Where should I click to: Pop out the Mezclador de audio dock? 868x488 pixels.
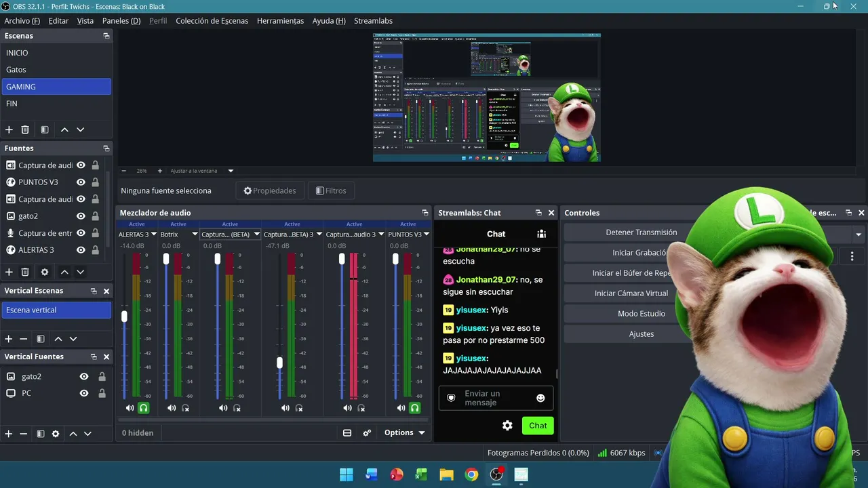coord(425,213)
